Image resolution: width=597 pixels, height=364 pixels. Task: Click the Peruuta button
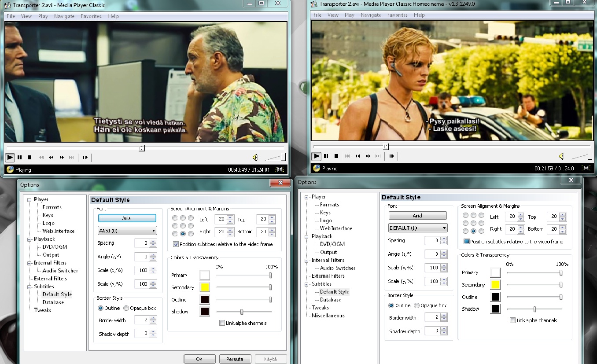coord(235,359)
